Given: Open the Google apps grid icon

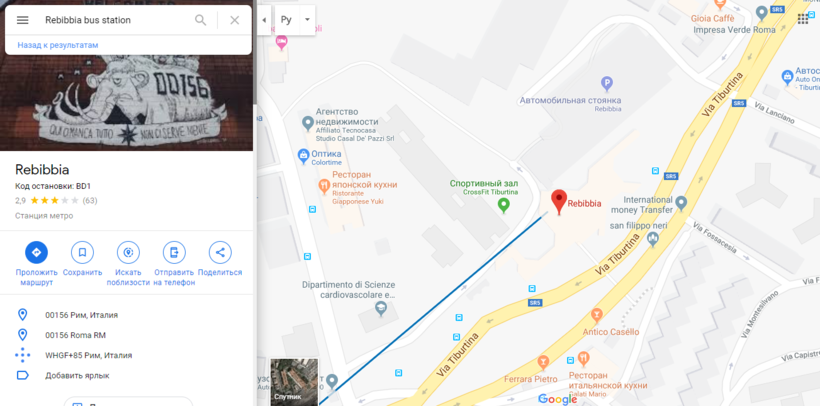Looking at the screenshot, I should pyautogui.click(x=803, y=19).
